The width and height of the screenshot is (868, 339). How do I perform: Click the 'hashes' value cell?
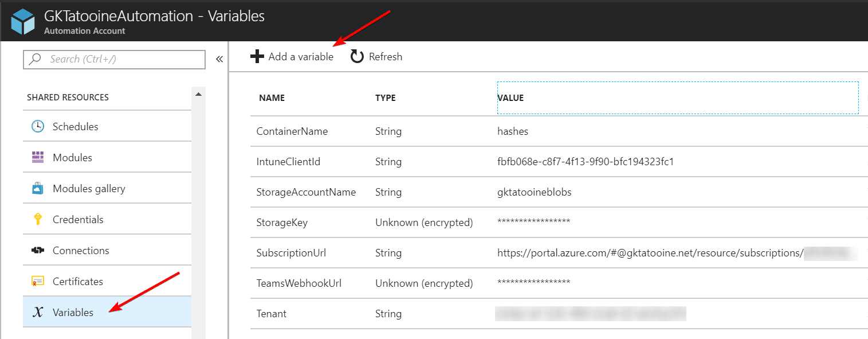(513, 131)
